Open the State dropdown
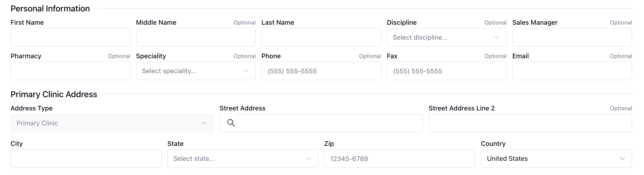644x175 pixels. point(242,158)
